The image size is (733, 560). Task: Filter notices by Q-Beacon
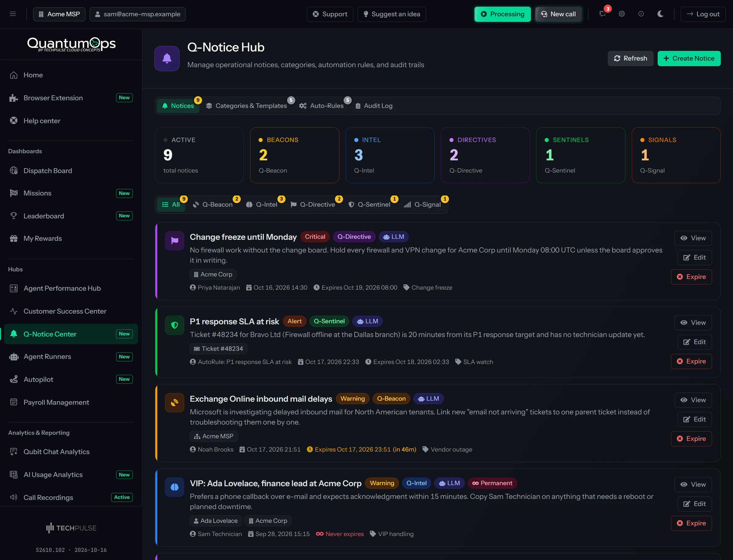coord(213,204)
